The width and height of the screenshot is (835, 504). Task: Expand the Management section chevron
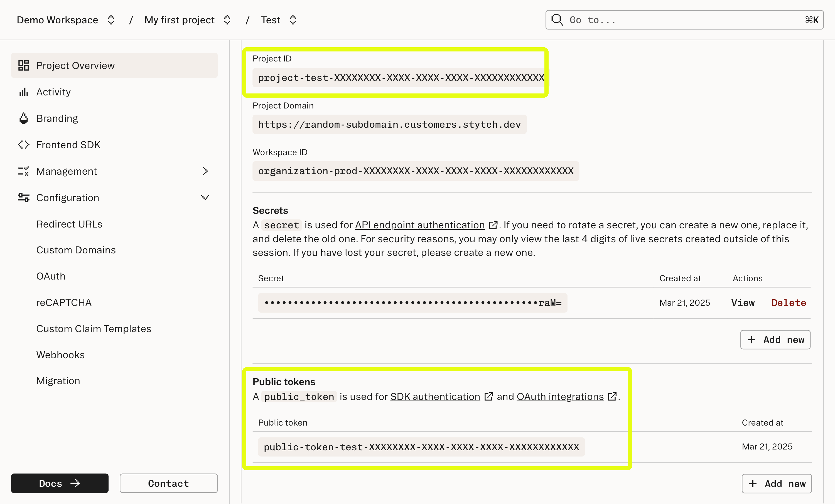pos(205,171)
